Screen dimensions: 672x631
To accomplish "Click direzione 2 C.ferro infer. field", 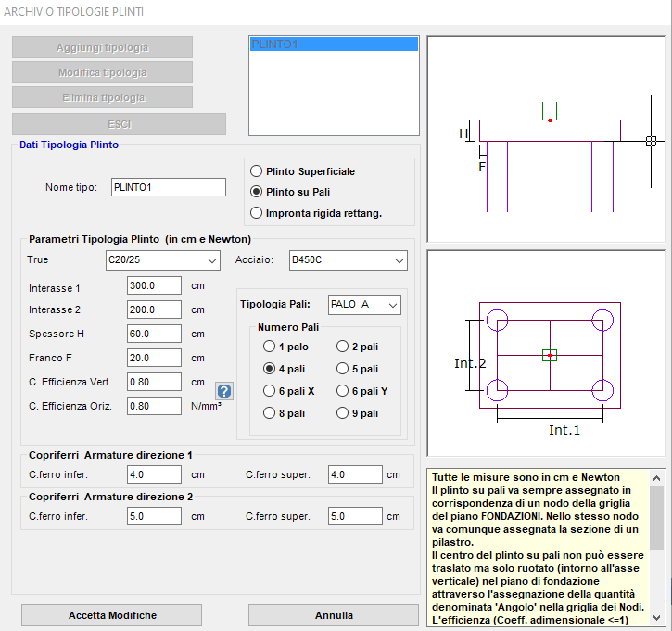I will [154, 516].
